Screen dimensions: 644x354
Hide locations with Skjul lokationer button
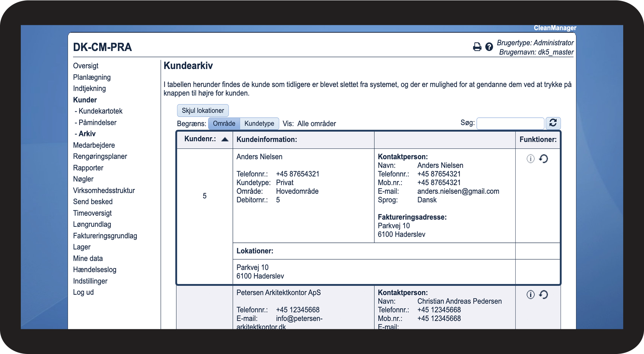click(x=203, y=110)
